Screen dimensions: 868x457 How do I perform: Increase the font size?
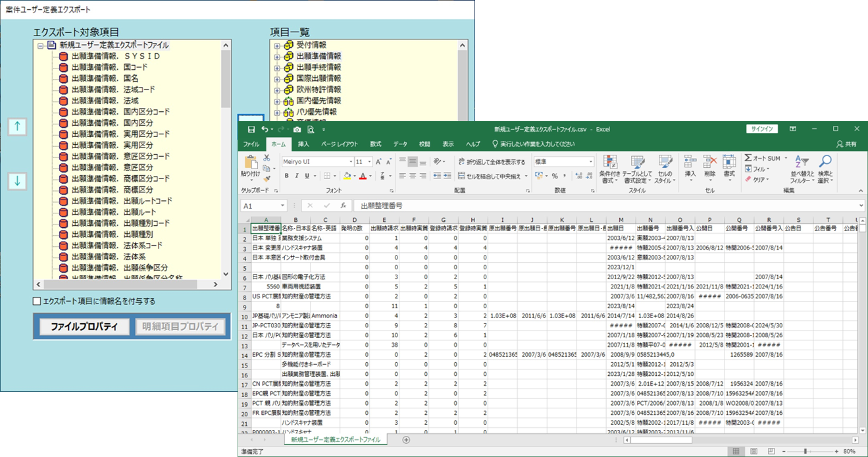(379, 161)
